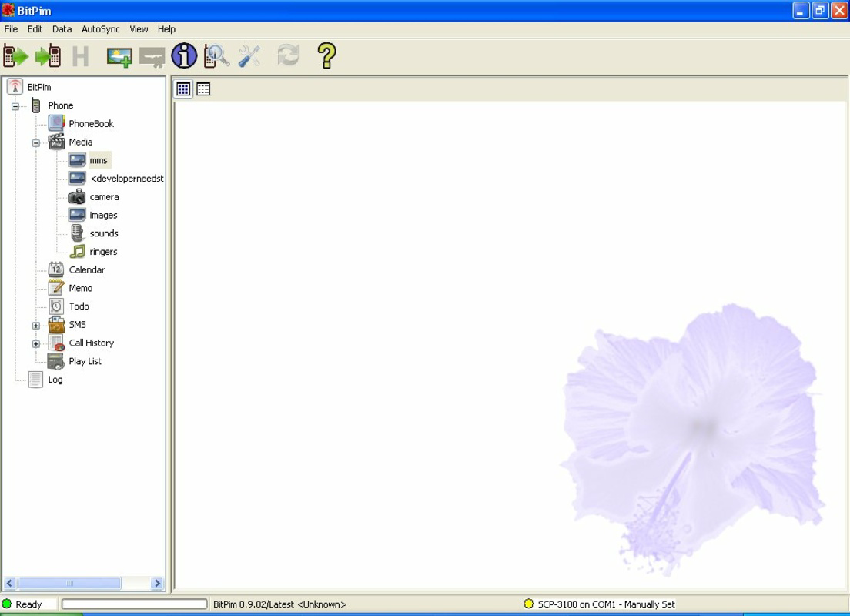The width and height of the screenshot is (850, 616).
Task: Click the sounds microphone icon
Action: point(78,233)
